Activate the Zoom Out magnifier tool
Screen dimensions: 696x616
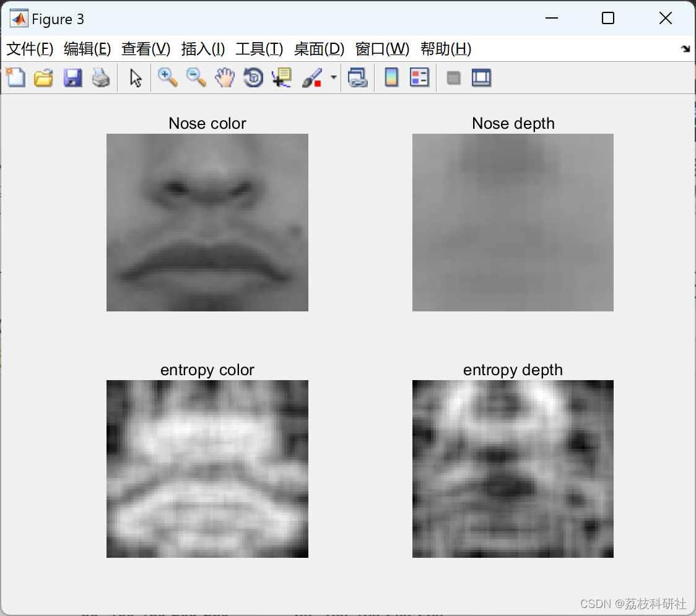pos(196,77)
